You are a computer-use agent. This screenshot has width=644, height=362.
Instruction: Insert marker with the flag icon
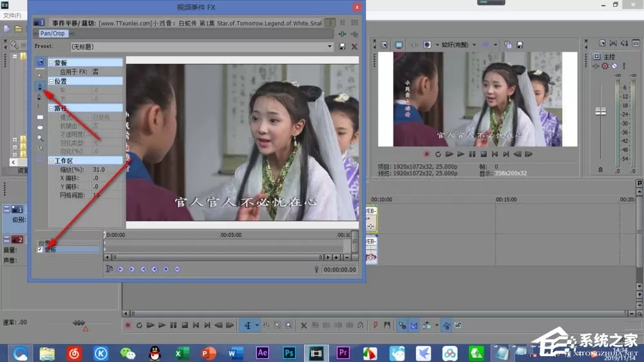coord(375,325)
